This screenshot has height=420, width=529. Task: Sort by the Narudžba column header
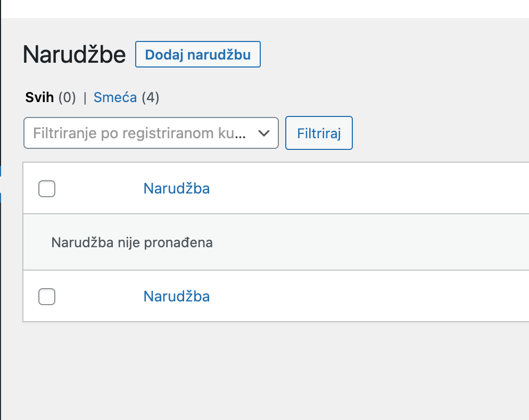[176, 188]
